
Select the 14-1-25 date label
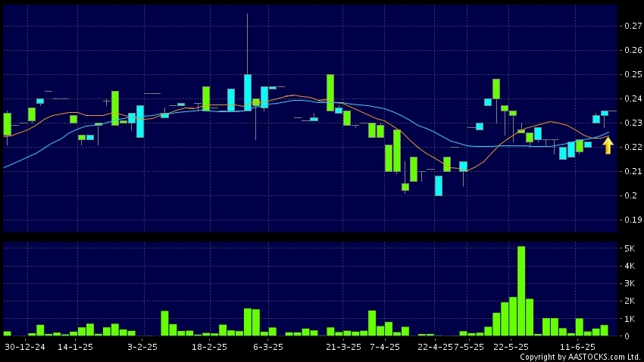[x=75, y=347]
